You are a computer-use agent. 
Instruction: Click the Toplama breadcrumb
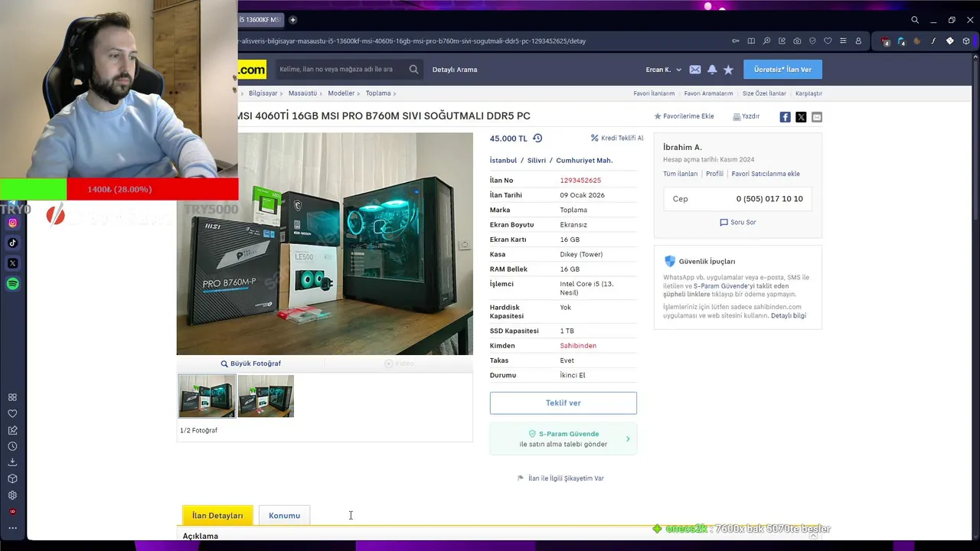[378, 93]
